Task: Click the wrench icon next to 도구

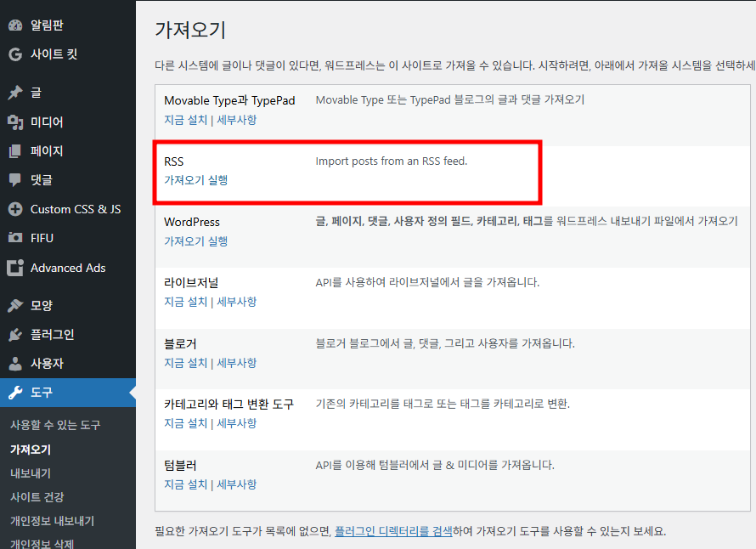Action: pos(15,393)
